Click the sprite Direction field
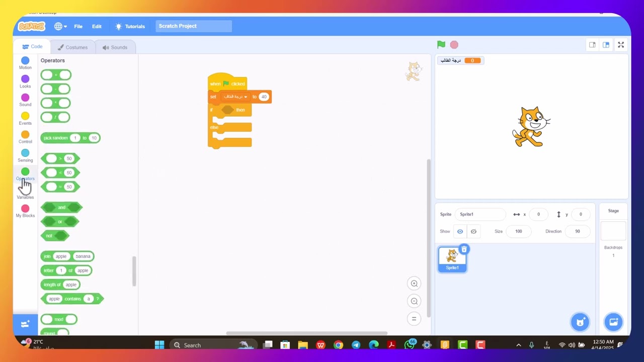The image size is (644, 362). point(578,231)
